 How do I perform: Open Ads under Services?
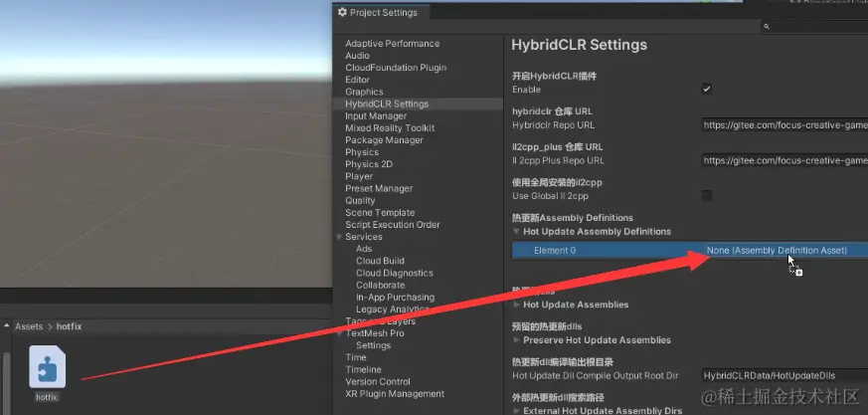(x=364, y=249)
